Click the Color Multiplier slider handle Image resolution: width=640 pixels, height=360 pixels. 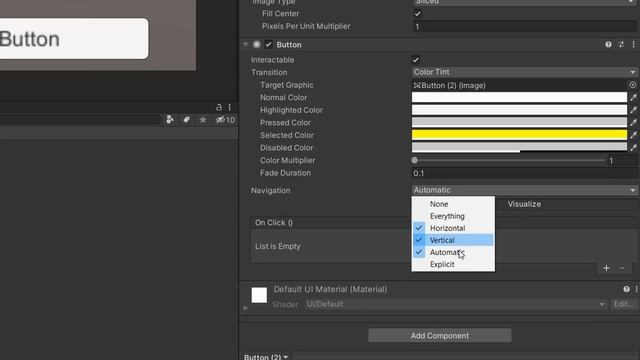(x=415, y=160)
